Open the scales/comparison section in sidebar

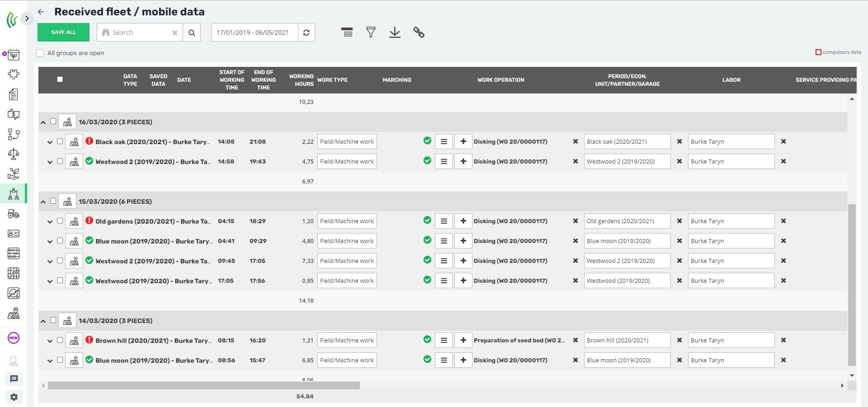coord(14,154)
